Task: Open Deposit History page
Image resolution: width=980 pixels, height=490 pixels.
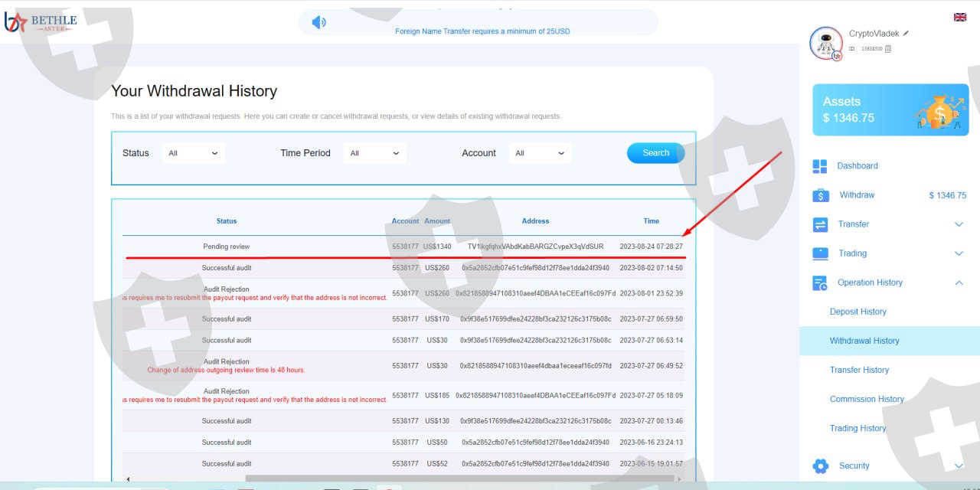Action: tap(857, 312)
